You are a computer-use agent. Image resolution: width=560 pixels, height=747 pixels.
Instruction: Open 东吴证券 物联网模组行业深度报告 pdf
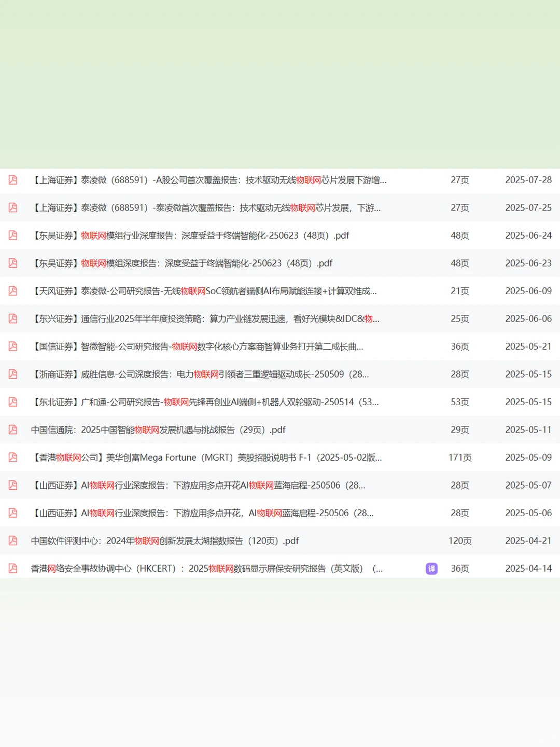tap(190, 236)
